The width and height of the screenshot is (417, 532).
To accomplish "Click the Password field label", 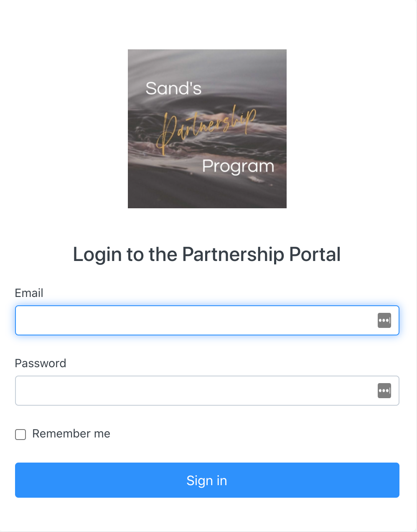I will tap(40, 363).
